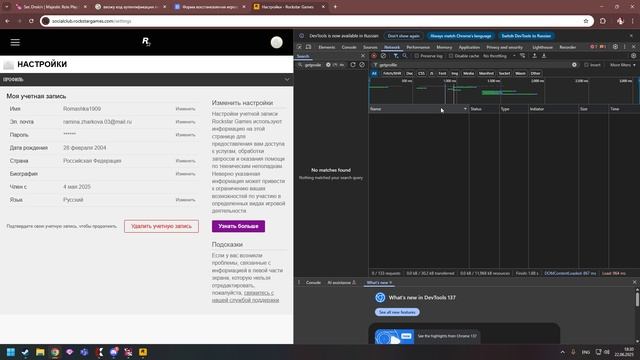Clear the getprofile network filter text
This screenshot has height=360, width=640.
(574, 64)
